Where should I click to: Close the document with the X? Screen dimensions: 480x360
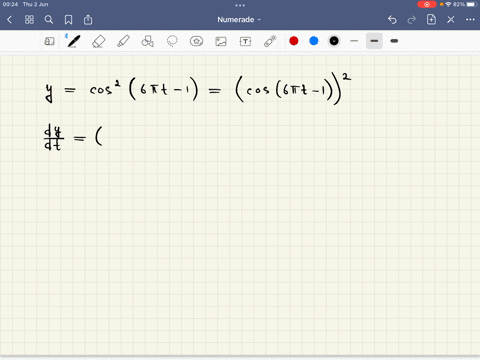click(x=451, y=20)
